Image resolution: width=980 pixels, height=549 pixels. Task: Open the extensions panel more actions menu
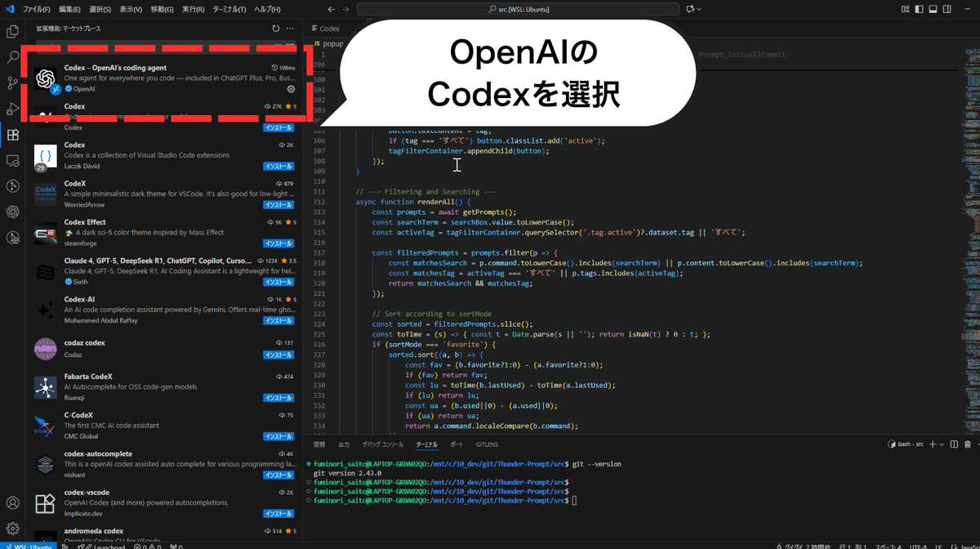click(x=291, y=27)
